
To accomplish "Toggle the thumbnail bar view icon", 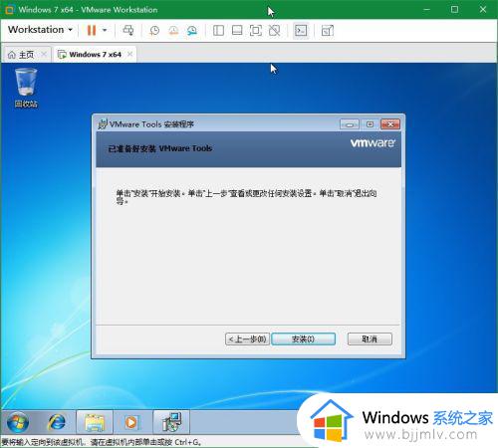I will pyautogui.click(x=237, y=31).
